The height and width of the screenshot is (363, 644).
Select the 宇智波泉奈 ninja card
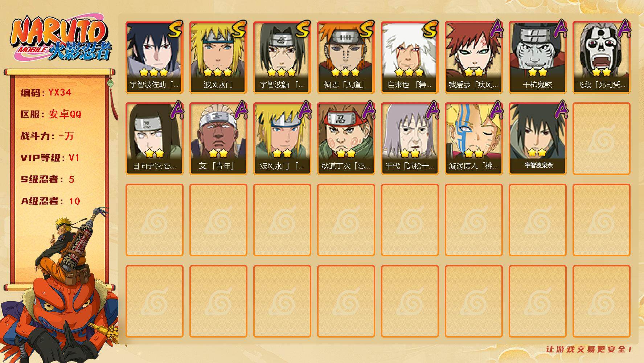pos(537,138)
